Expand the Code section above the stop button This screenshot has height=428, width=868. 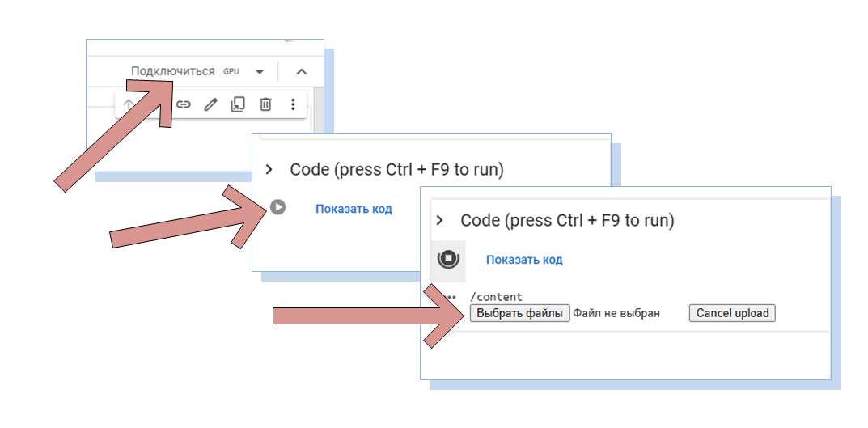pyautogui.click(x=439, y=220)
